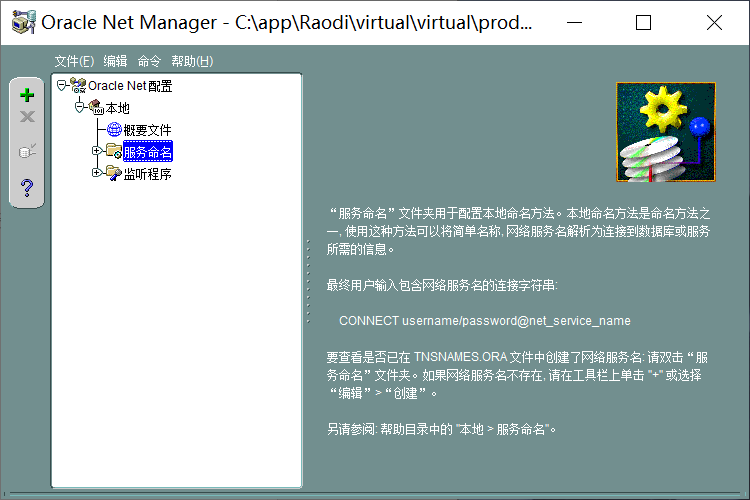Screen dimensions: 750x500
Task: Open the 文件(F) menu
Action: (x=74, y=61)
